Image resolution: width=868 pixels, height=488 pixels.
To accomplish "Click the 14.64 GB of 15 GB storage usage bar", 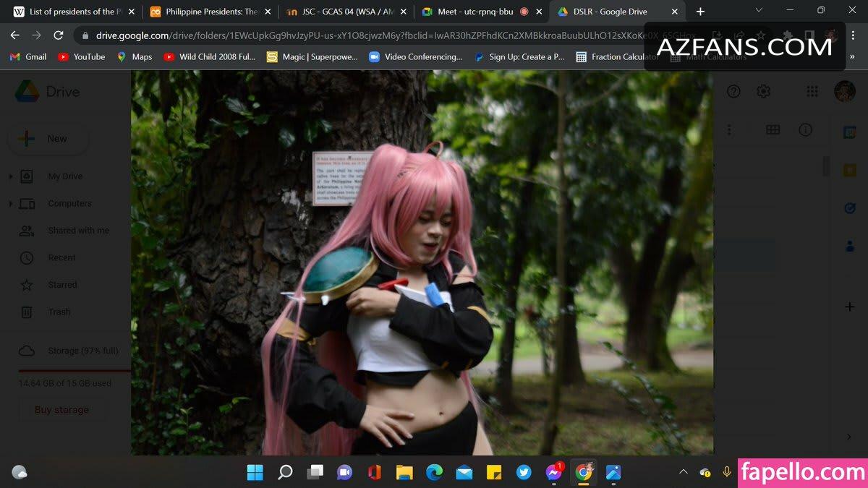I will [75, 371].
